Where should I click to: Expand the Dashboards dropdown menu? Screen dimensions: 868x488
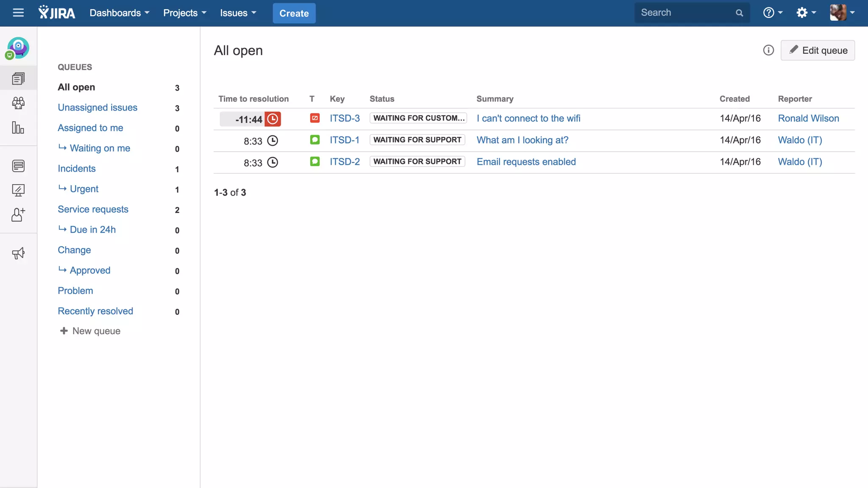pyautogui.click(x=120, y=13)
